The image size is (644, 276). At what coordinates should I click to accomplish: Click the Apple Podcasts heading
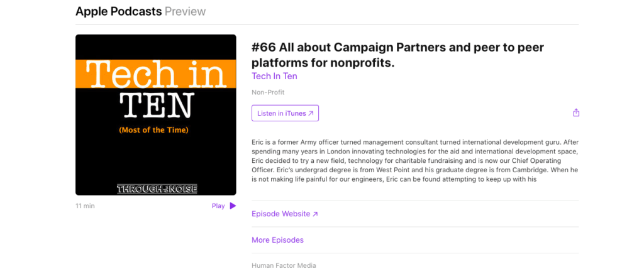118,11
